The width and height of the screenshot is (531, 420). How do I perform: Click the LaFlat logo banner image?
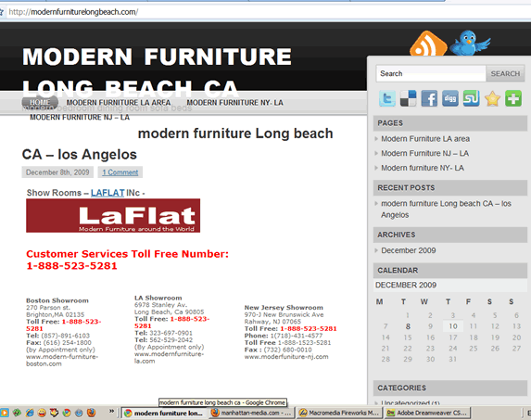coord(113,215)
